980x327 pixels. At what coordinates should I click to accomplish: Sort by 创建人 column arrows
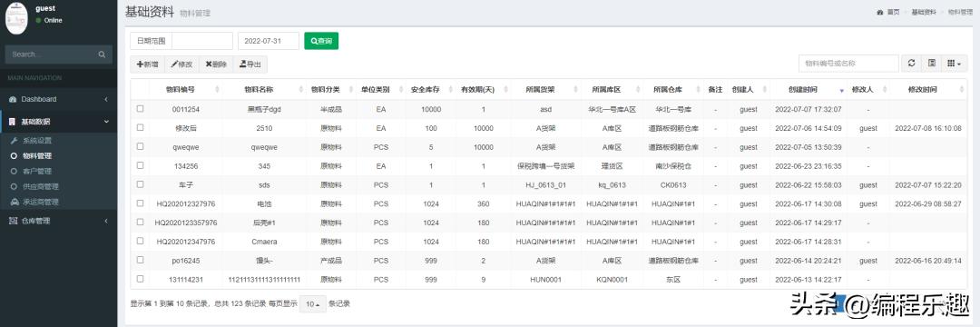(x=765, y=90)
